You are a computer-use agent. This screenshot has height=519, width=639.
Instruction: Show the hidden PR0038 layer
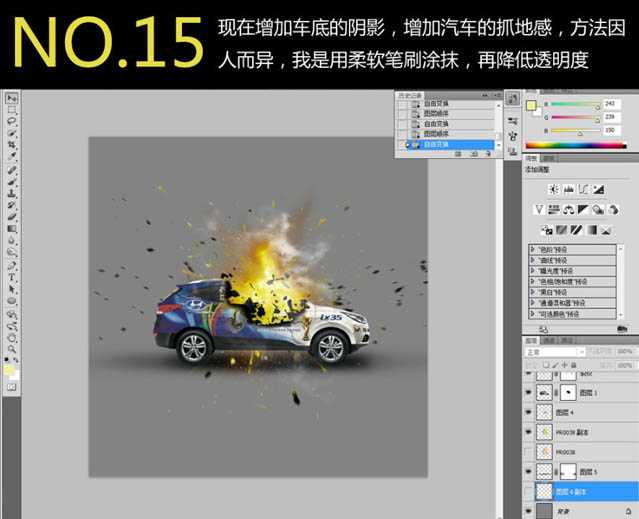tap(529, 452)
